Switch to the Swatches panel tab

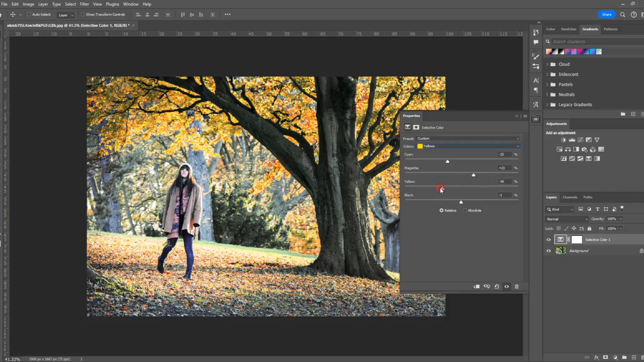pos(569,29)
